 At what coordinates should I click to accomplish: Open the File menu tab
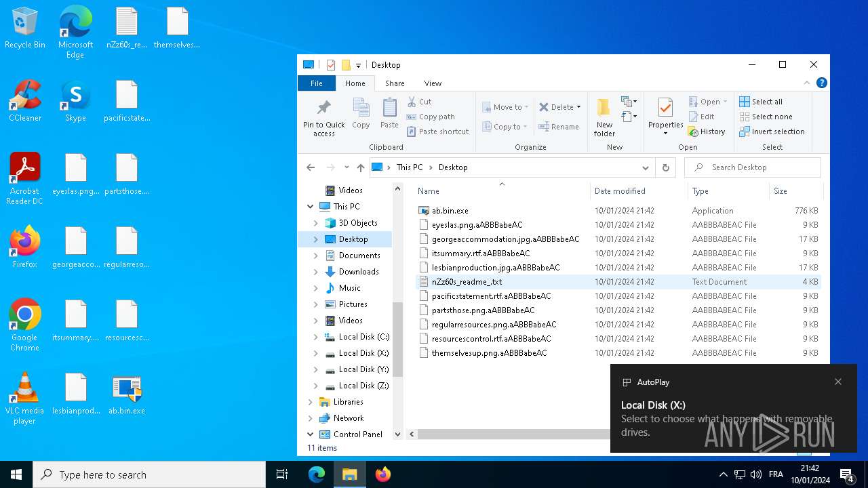pos(317,83)
